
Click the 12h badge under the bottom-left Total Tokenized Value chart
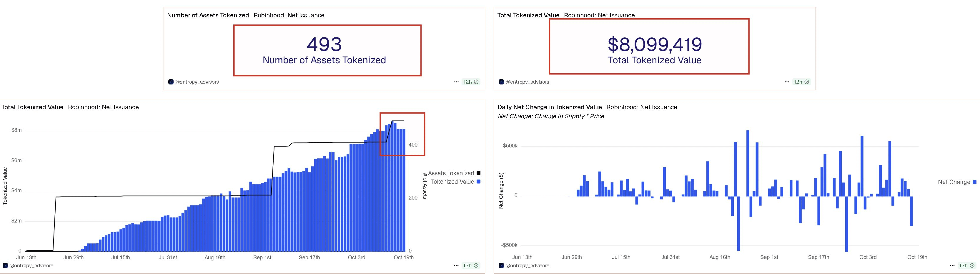click(x=471, y=266)
